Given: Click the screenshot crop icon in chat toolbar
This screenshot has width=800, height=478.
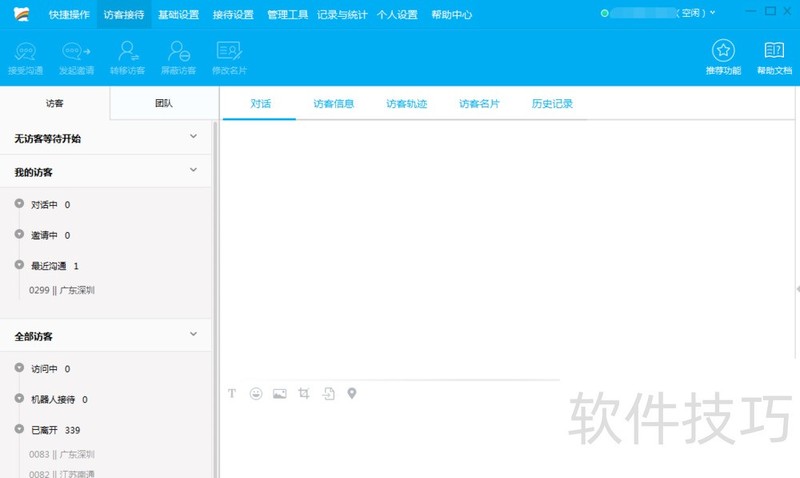Looking at the screenshot, I should [x=304, y=394].
